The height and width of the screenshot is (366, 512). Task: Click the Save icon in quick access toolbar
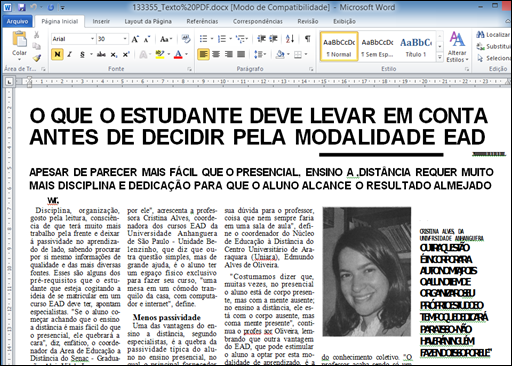(x=22, y=7)
